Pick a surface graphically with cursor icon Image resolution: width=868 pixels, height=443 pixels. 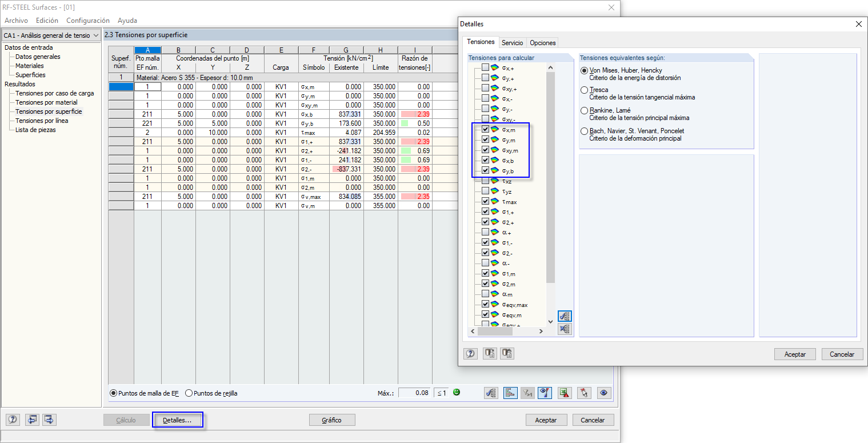584,393
